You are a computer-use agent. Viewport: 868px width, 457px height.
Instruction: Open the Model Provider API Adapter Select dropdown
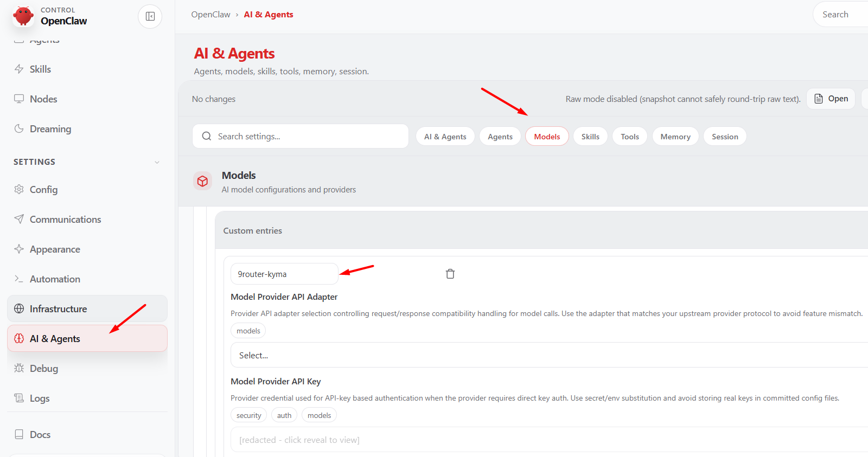(549, 355)
